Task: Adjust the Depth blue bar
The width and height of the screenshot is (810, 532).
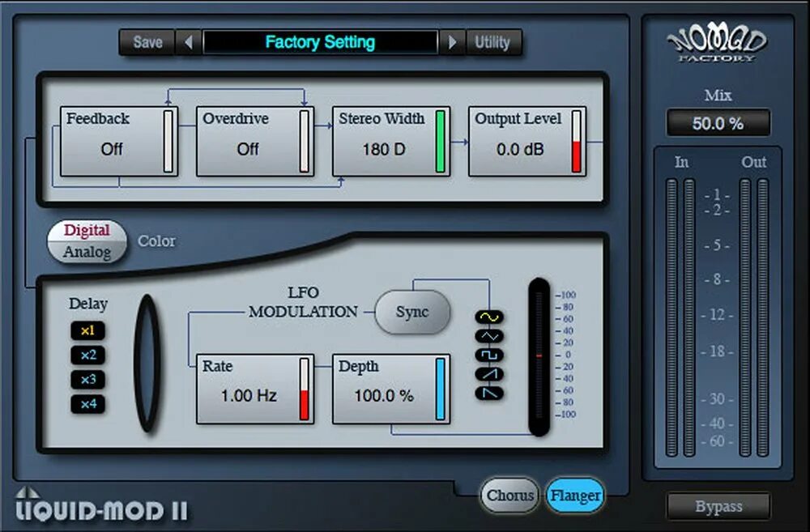Action: point(440,389)
